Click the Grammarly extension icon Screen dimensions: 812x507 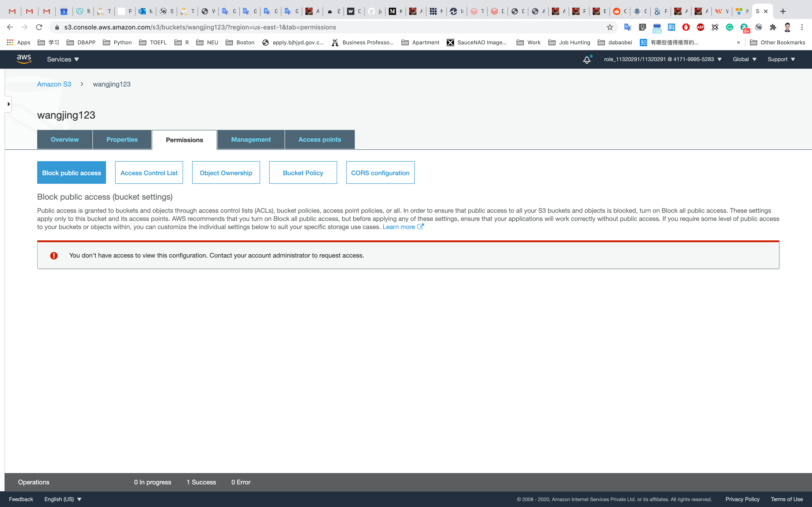point(730,27)
